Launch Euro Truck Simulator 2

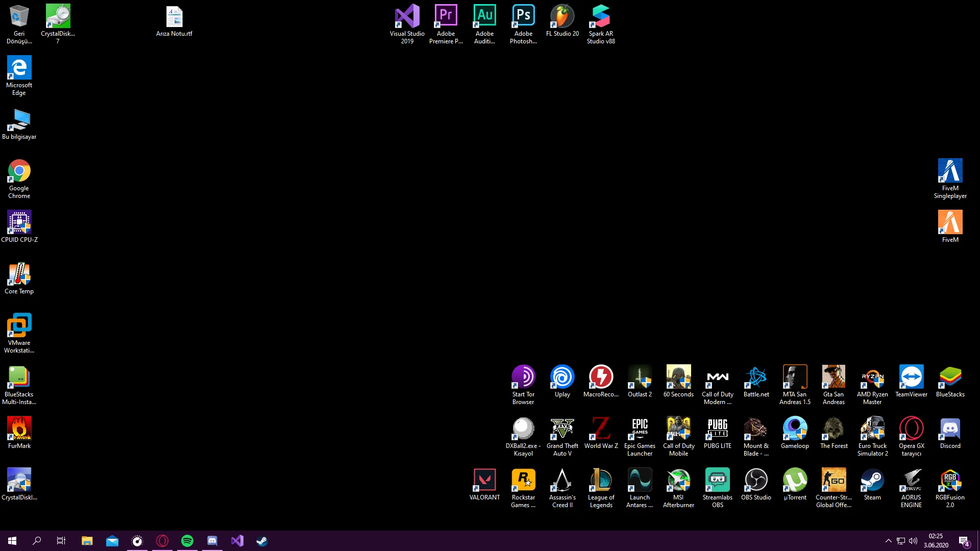(x=872, y=429)
